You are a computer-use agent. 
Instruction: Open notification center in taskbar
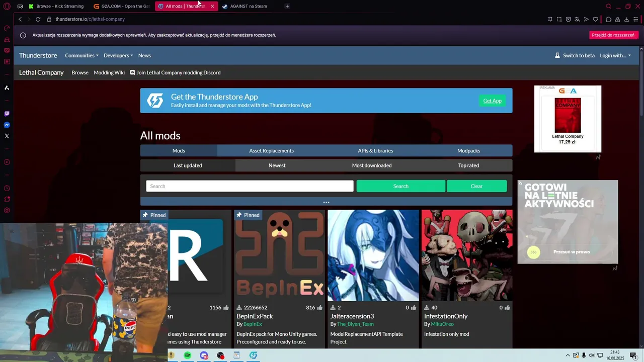[633, 355]
